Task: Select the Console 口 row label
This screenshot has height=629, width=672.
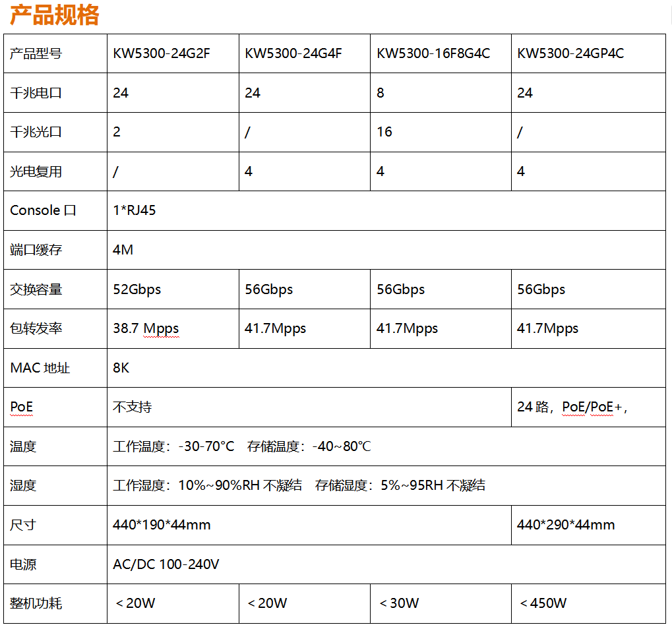Action: (44, 210)
